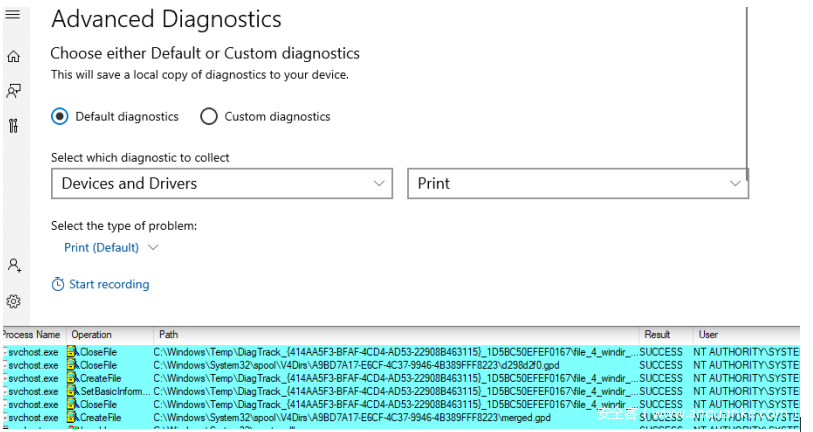Open the settings gear icon

tap(14, 301)
